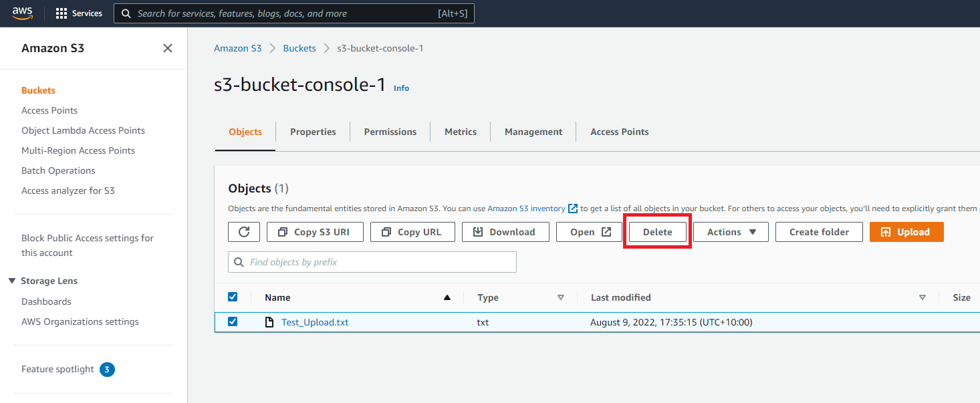Open Block Public Access settings
The height and width of the screenshot is (403, 980).
[88, 245]
